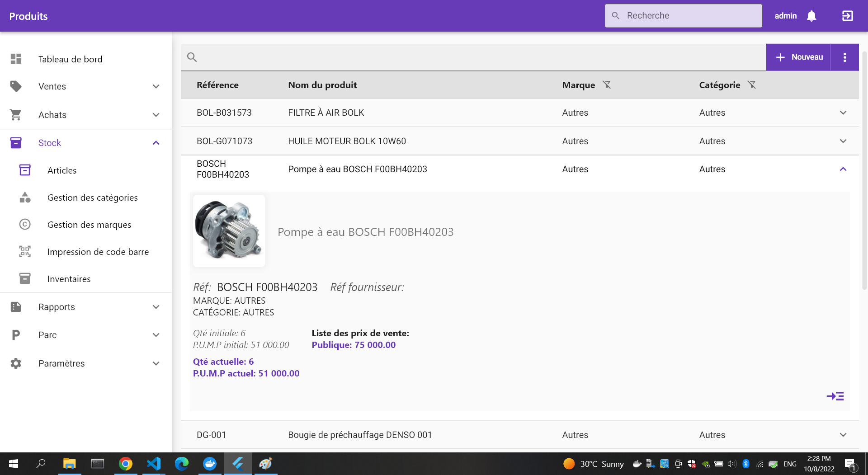Open the taskbar weather widget 30°C Sunny
Viewport: 868px width, 475px height.
coord(594,464)
